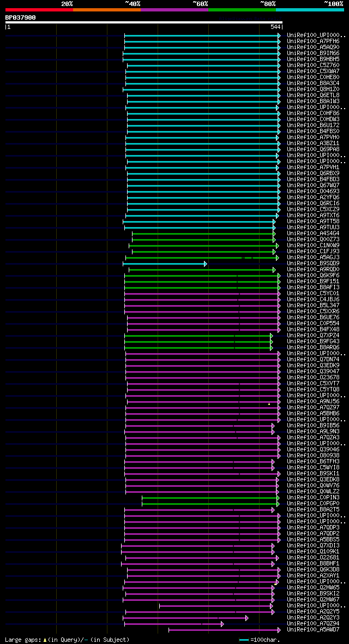Click label UniRef100_C4JBJ6
The image size is (349, 644).
(x=313, y=300)
